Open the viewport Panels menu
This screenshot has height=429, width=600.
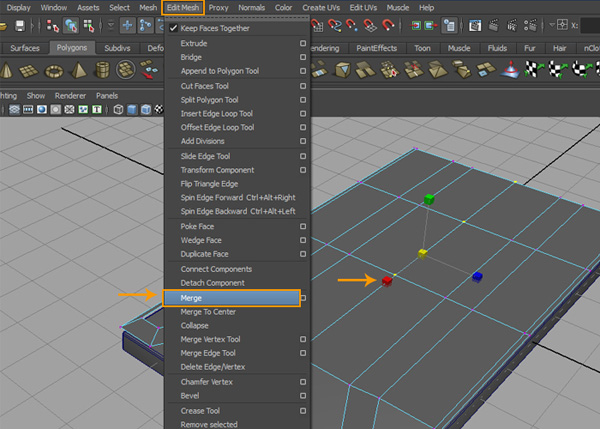[x=107, y=96]
